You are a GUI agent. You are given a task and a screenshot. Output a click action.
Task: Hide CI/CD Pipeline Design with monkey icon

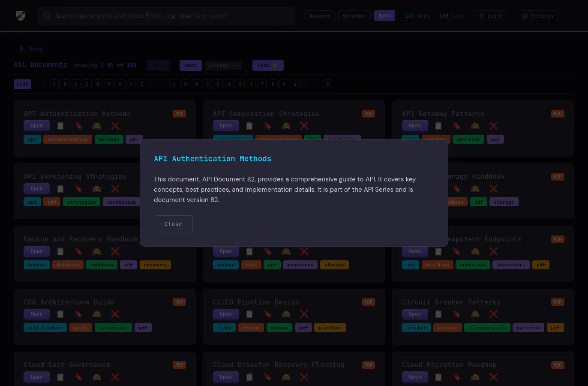pos(286,314)
